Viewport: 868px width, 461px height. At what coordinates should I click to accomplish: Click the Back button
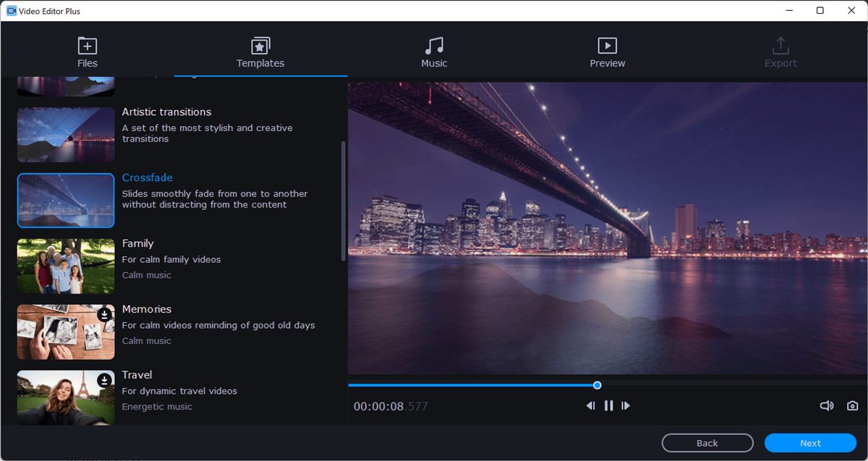pos(707,443)
